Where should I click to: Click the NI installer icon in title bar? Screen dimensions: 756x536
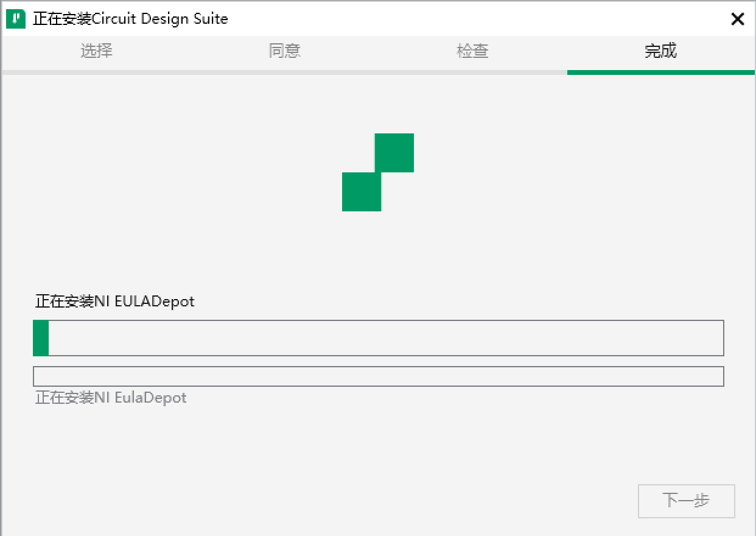pos(15,18)
